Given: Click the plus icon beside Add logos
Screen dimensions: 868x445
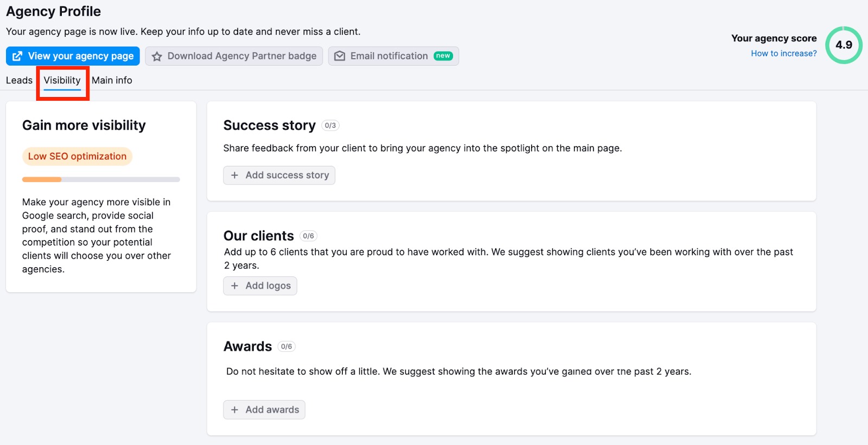Looking at the screenshot, I should 234,286.
